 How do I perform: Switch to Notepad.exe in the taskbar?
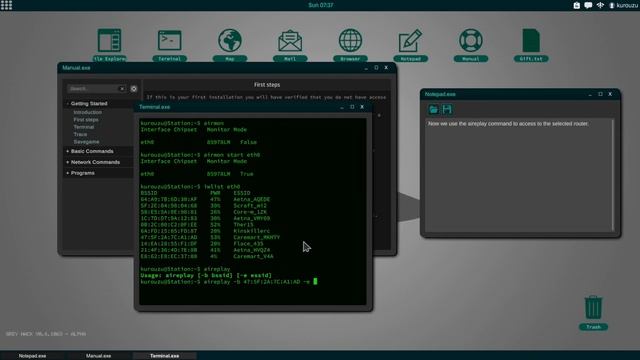(x=32, y=356)
